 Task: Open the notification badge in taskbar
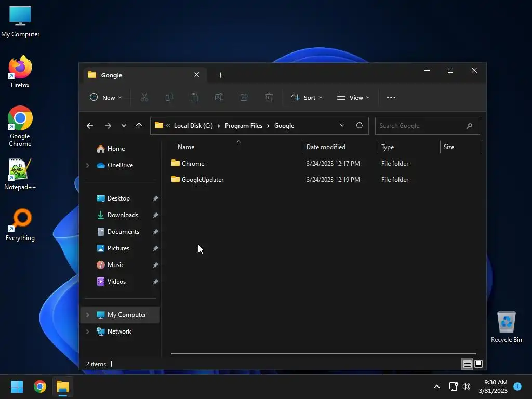click(x=517, y=387)
